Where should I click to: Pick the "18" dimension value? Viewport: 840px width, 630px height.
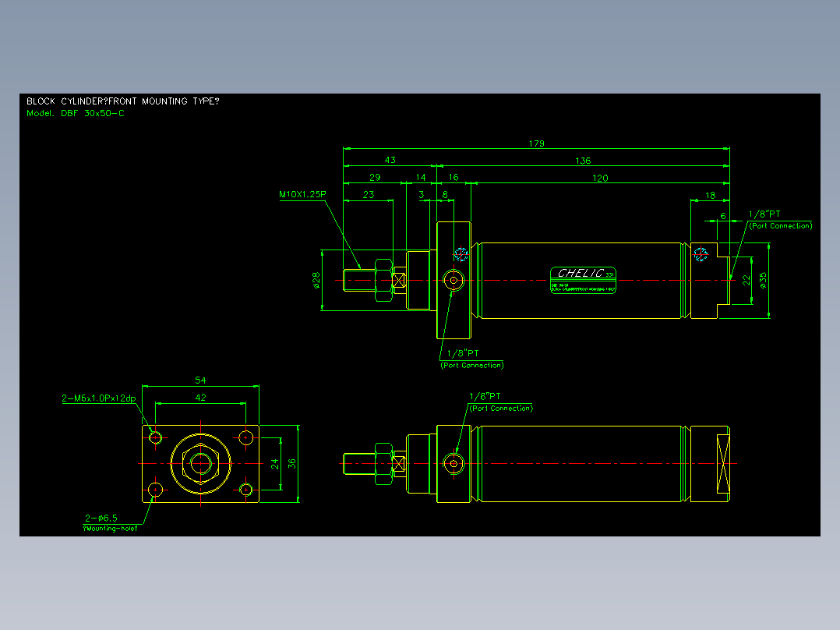[711, 195]
